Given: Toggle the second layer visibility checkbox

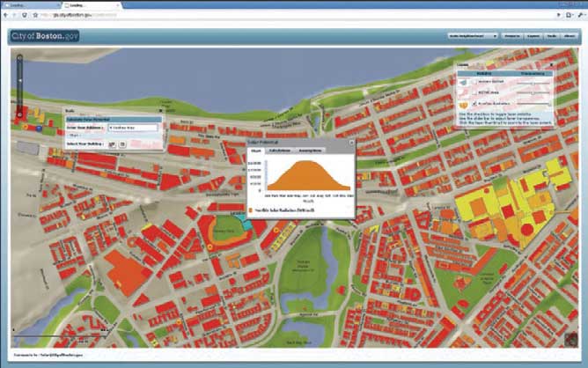Looking at the screenshot, I should (474, 91).
